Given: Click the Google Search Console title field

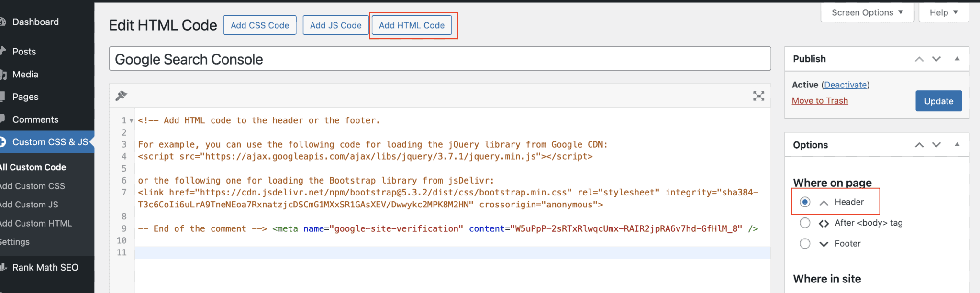Looking at the screenshot, I should pos(440,59).
